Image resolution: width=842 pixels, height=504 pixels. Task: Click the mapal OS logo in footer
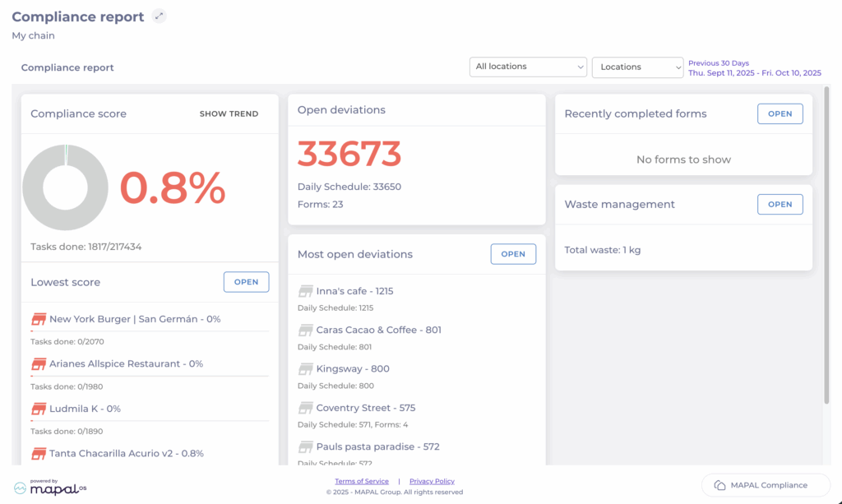pyautogui.click(x=50, y=487)
